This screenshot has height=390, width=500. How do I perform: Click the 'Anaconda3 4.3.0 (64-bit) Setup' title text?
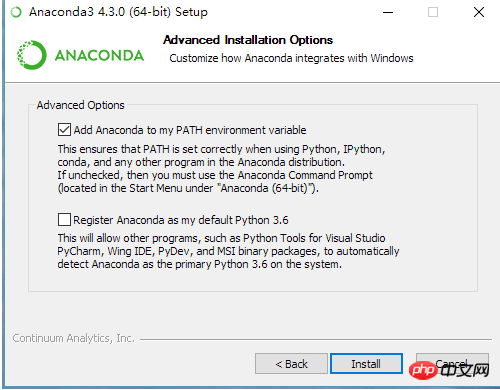pyautogui.click(x=118, y=12)
